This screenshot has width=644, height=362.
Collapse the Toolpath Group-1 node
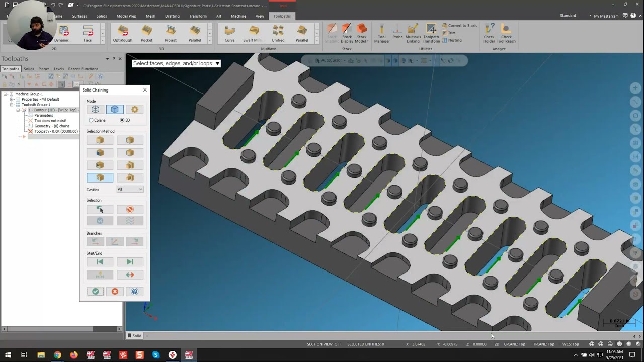click(12, 105)
